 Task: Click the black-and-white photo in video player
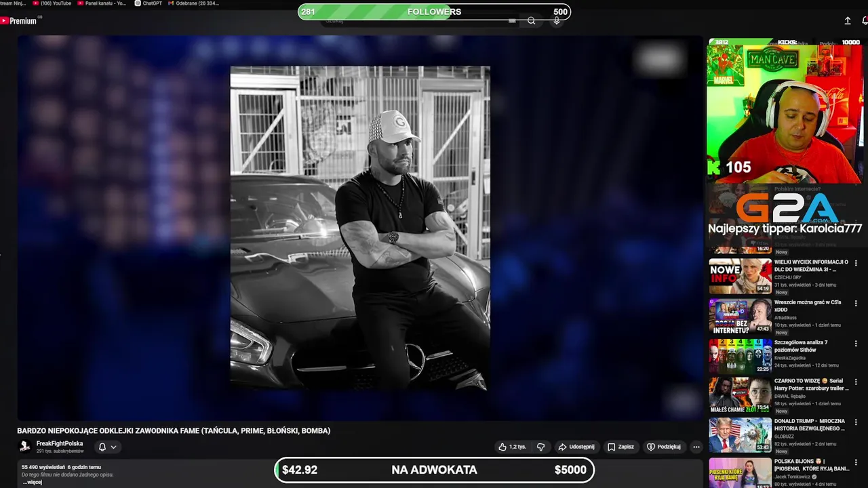pyautogui.click(x=360, y=228)
